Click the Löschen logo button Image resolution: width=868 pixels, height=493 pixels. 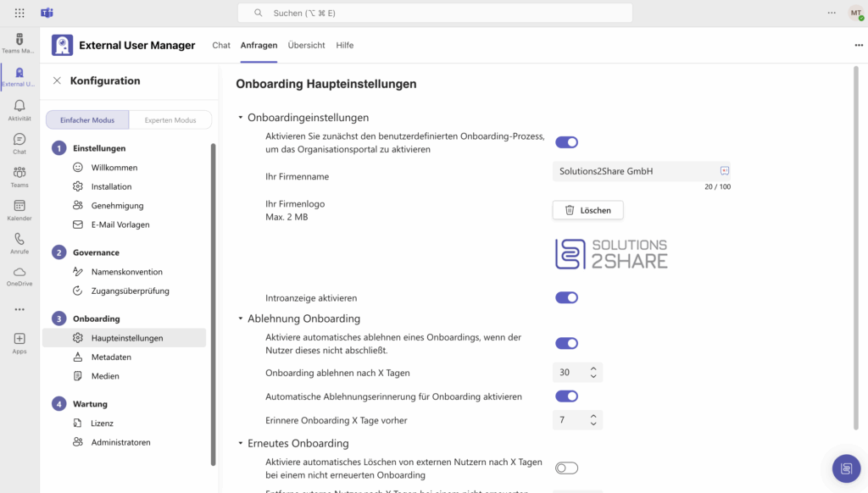[587, 210]
